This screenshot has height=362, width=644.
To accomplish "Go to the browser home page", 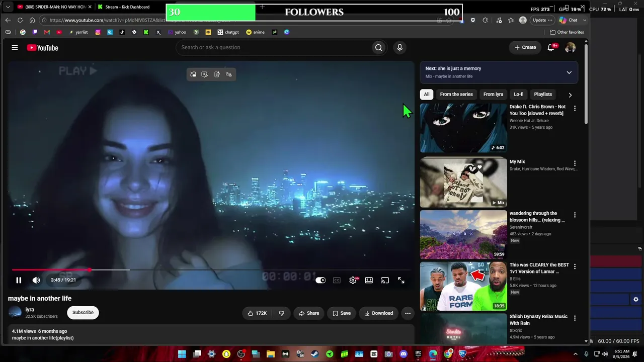I will (32, 20).
